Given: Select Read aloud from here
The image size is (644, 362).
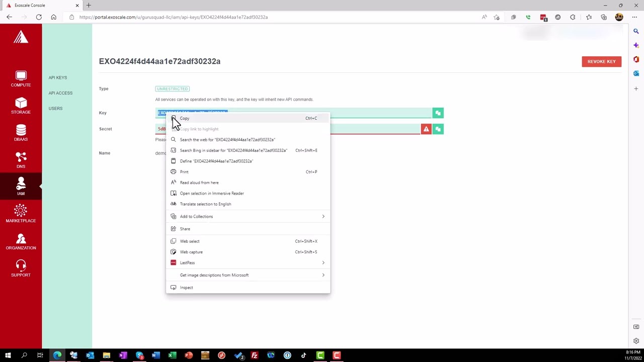Looking at the screenshot, I should (x=248, y=183).
